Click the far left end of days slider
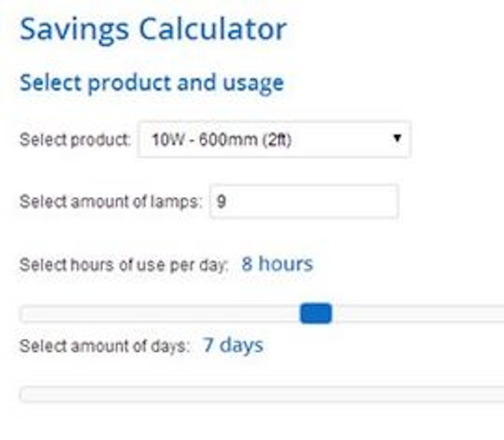 tap(24, 394)
